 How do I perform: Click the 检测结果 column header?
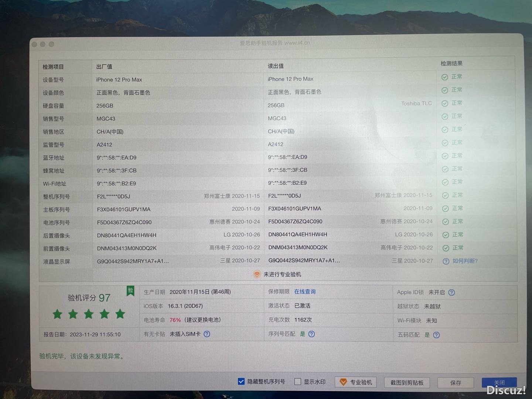451,64
